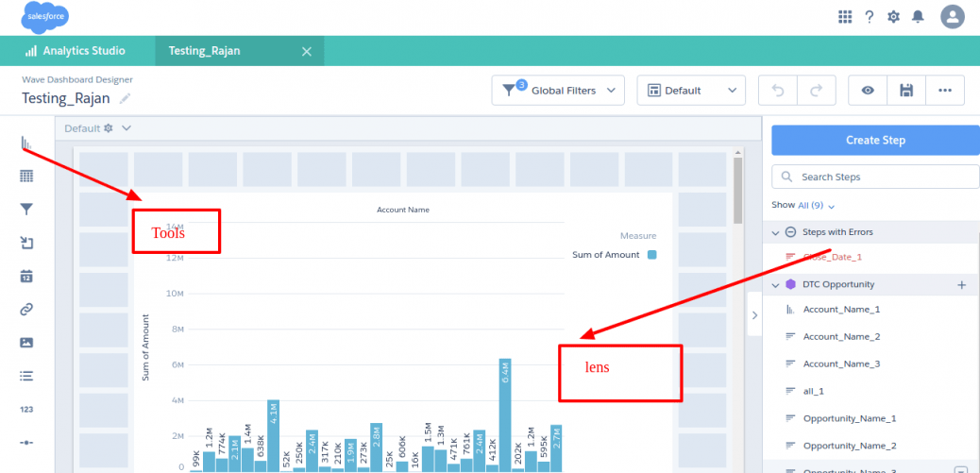Expand the Default canvas chevron menu
Image resolution: width=980 pixels, height=473 pixels.
click(x=127, y=128)
